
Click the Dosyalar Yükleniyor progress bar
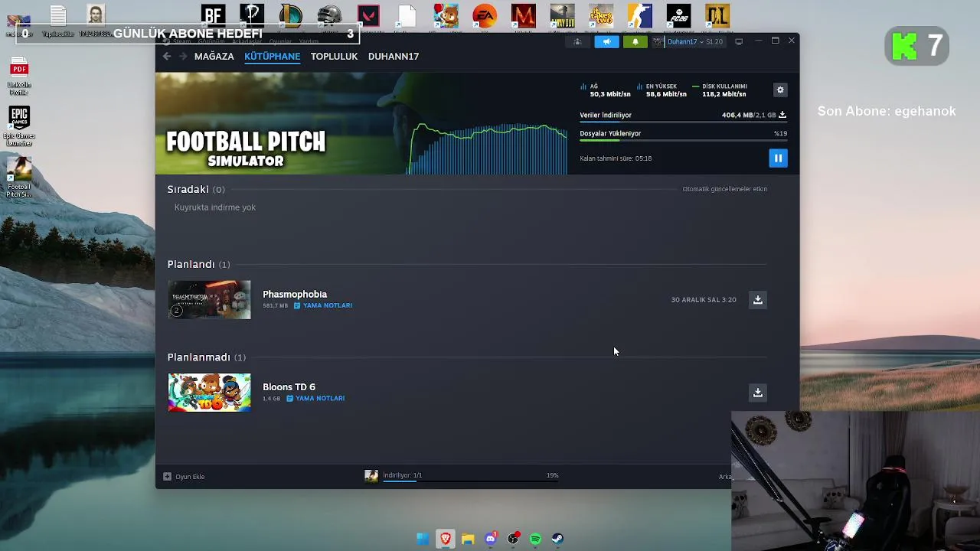coord(683,141)
